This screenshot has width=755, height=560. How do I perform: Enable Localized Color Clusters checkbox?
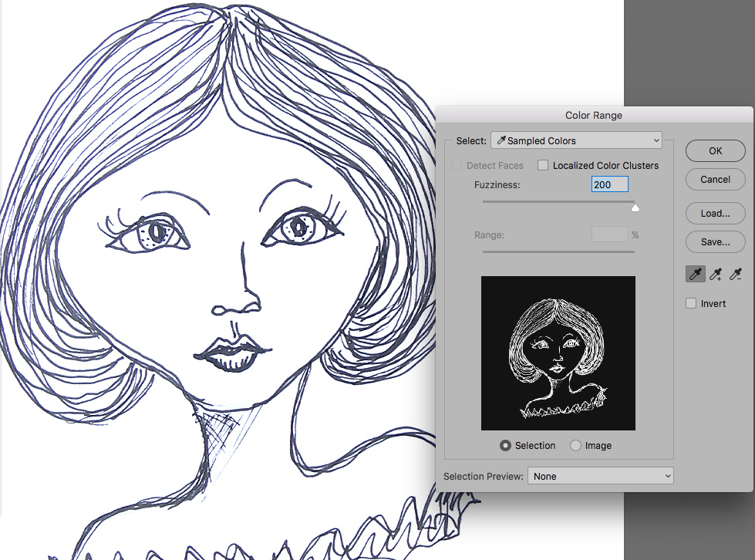(543, 165)
